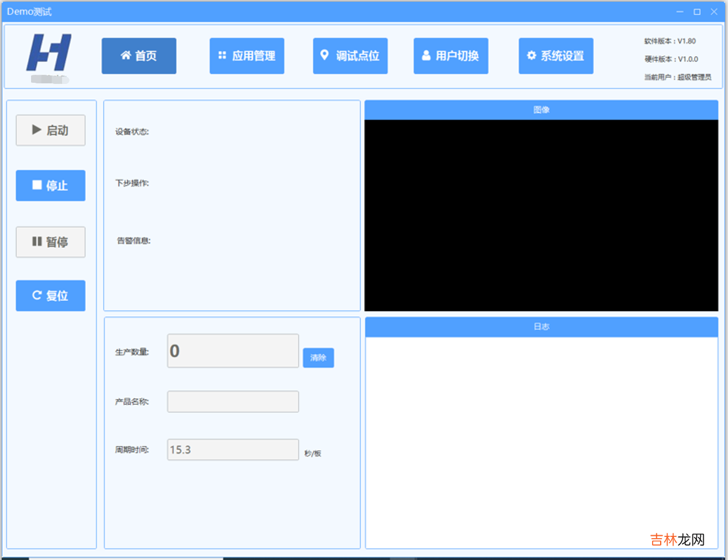Click the refresh arrow on 复位
Viewport: 728px width, 560px height.
pyautogui.click(x=37, y=295)
